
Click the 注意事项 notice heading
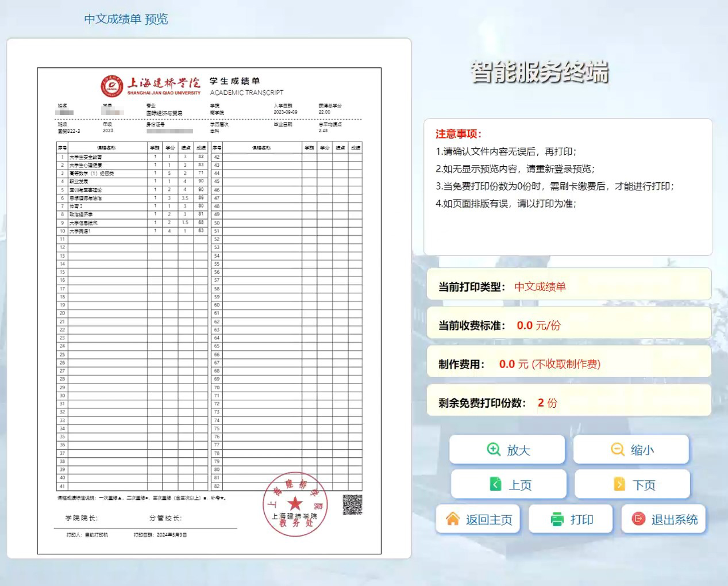coord(459,134)
